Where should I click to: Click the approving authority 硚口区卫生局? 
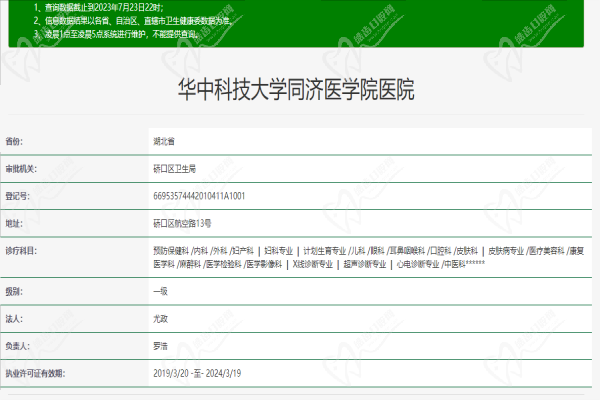pos(175,168)
